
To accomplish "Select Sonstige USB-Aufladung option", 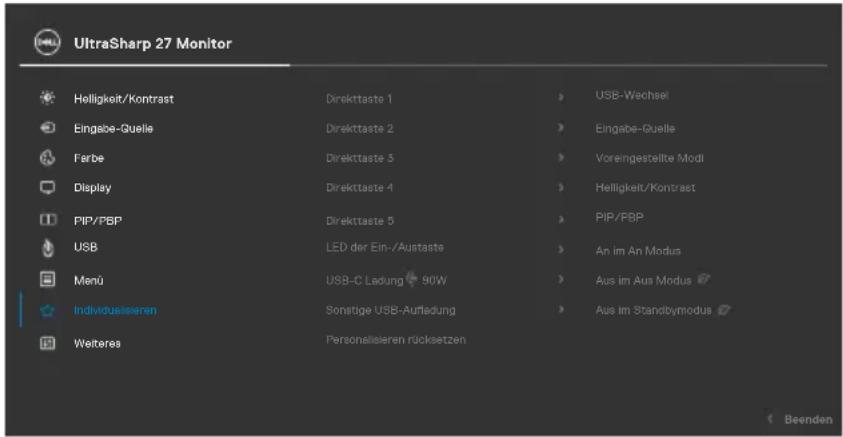I will [x=391, y=310].
